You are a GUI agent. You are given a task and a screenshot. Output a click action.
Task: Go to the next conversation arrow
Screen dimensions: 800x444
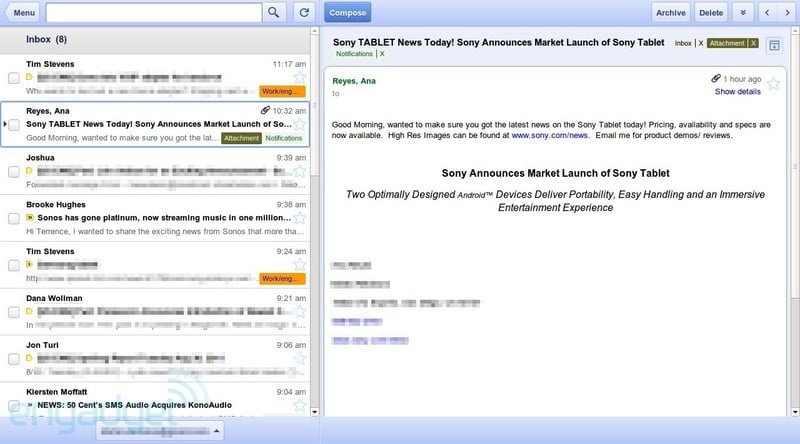[x=787, y=12]
